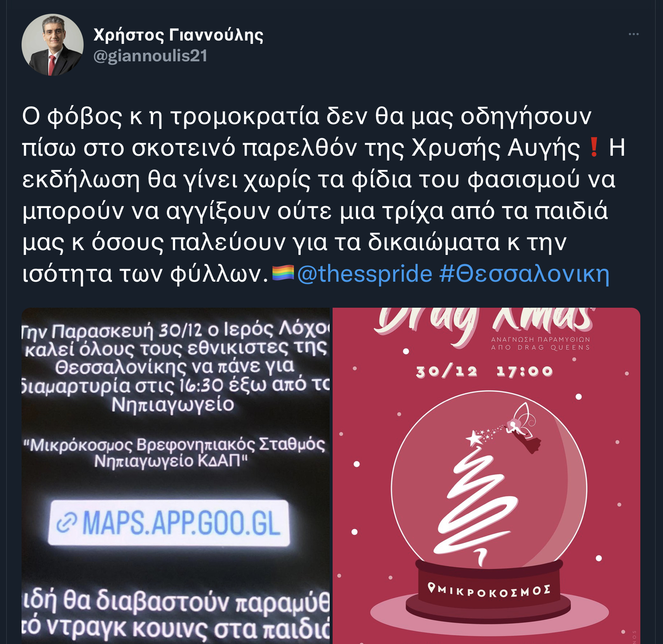This screenshot has width=663, height=644.
Task: Click the 30/12 17:00 date on poster
Action: (484, 371)
